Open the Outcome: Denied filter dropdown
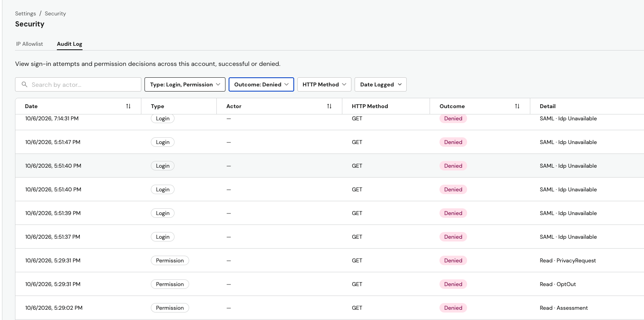The image size is (644, 320). point(261,84)
